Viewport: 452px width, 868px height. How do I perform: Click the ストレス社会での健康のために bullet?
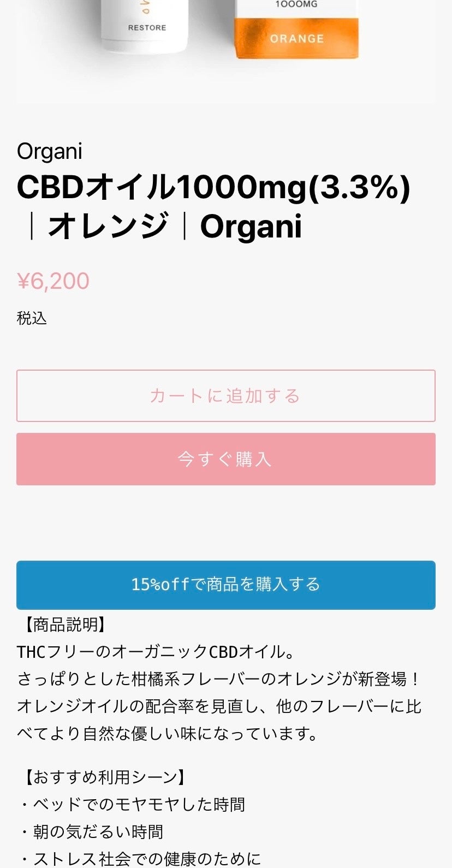point(142,859)
